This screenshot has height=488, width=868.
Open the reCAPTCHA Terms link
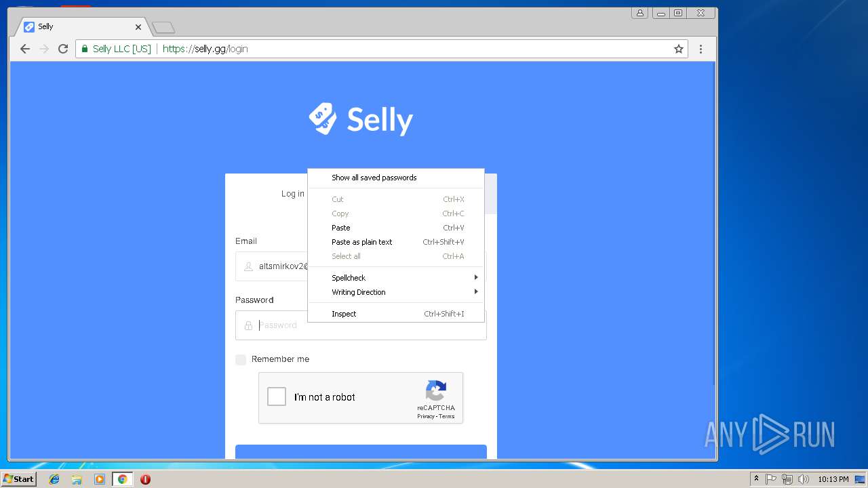pos(447,416)
